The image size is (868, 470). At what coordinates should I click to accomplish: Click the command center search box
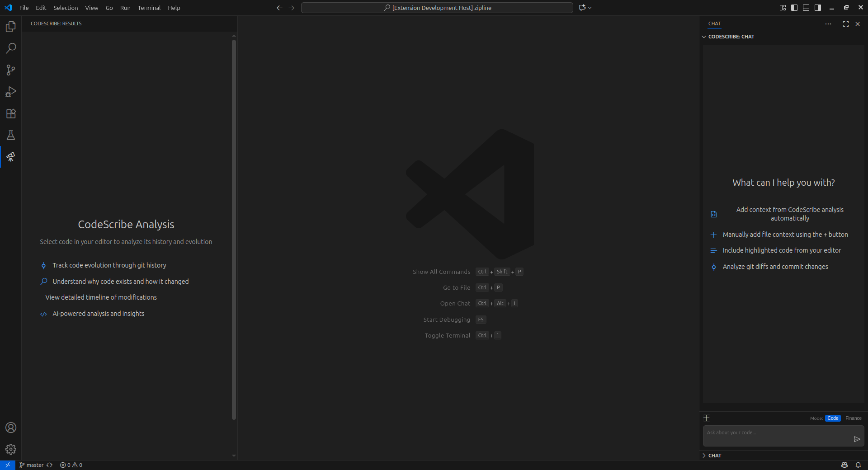click(437, 8)
